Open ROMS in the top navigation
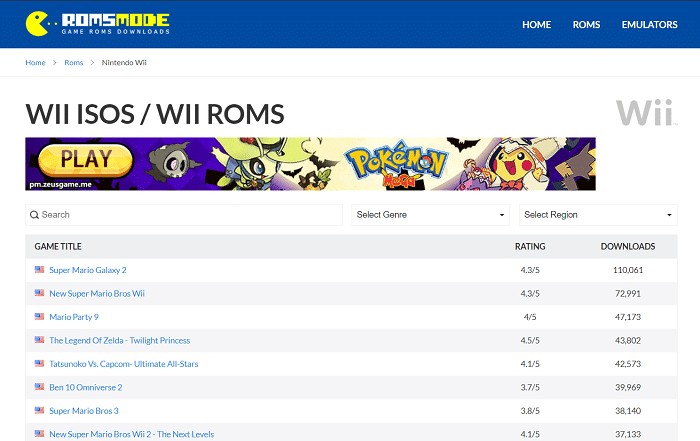The image size is (700, 441). (586, 25)
